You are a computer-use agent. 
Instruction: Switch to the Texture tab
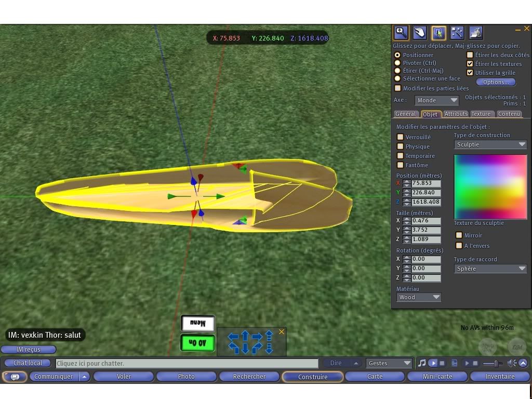(481, 114)
